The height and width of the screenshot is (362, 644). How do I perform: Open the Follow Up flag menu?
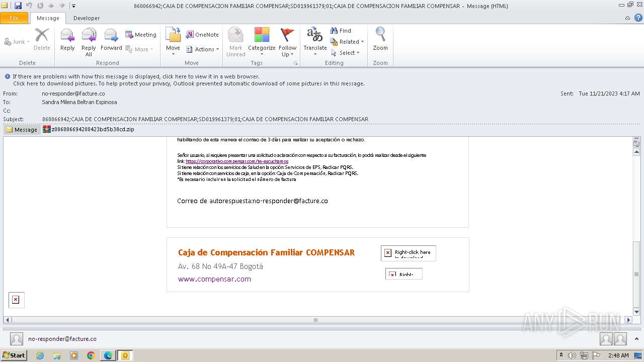click(287, 42)
